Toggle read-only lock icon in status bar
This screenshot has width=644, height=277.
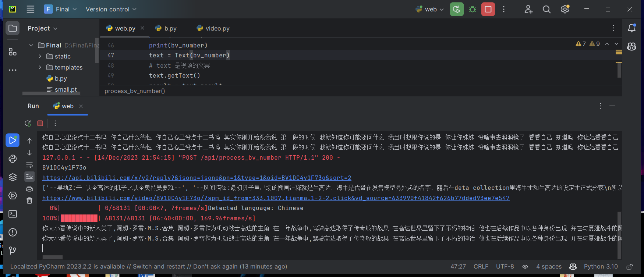tap(630, 267)
